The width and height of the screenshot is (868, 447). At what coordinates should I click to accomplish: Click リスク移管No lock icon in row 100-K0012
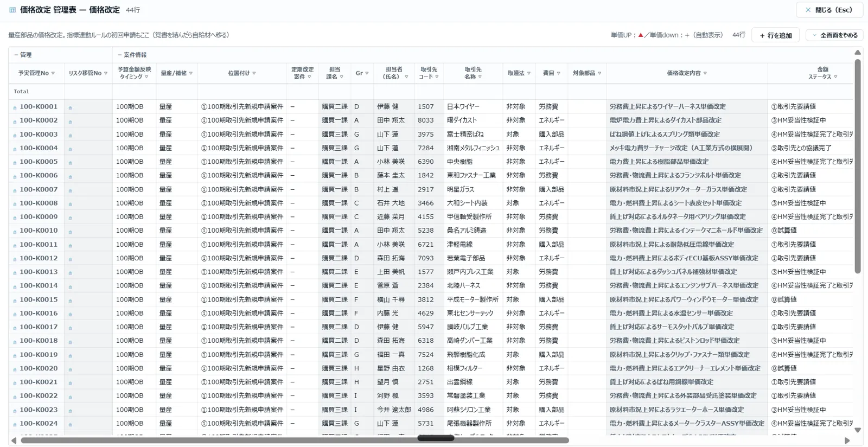click(x=70, y=259)
